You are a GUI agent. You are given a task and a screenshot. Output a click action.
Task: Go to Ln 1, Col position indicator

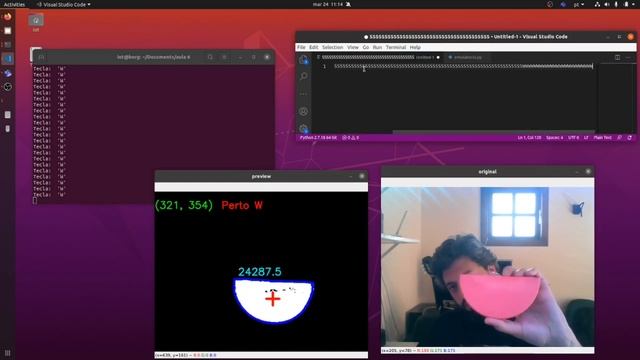[529, 138]
